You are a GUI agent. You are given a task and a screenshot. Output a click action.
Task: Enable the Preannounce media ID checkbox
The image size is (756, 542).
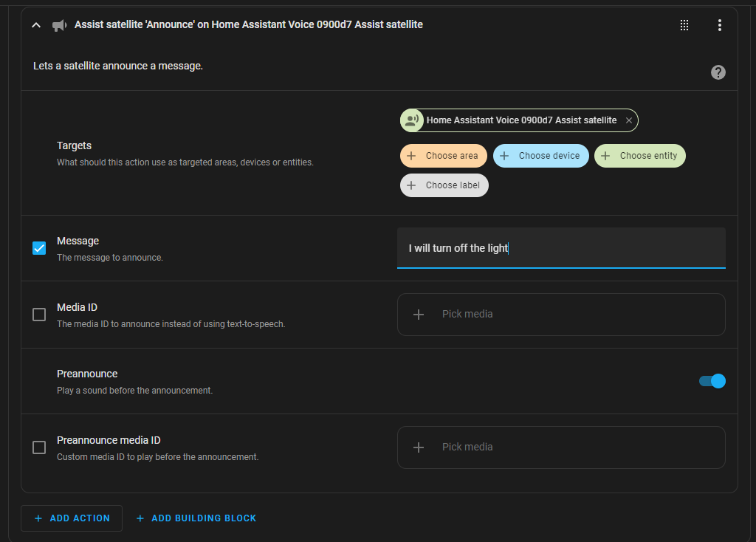point(38,447)
